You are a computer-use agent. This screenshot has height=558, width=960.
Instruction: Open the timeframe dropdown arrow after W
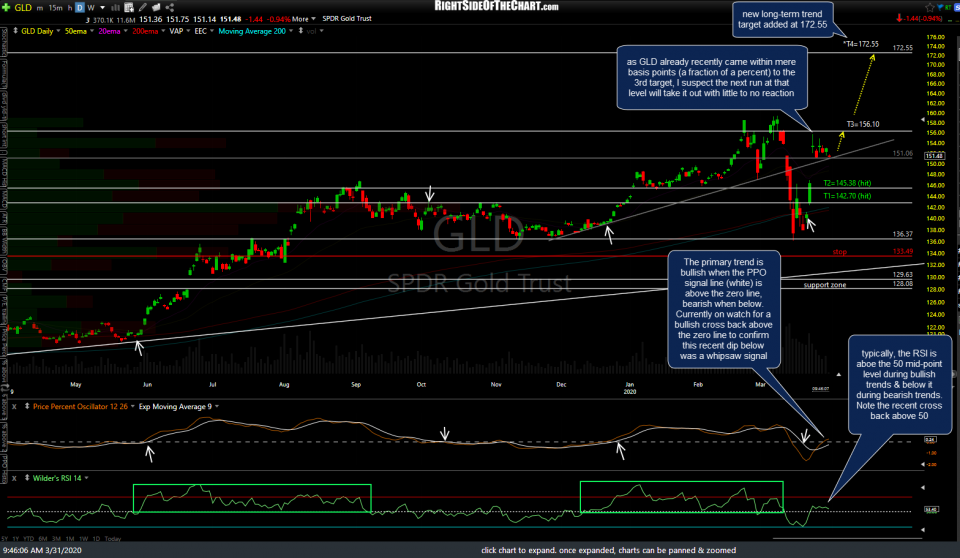[x=102, y=8]
